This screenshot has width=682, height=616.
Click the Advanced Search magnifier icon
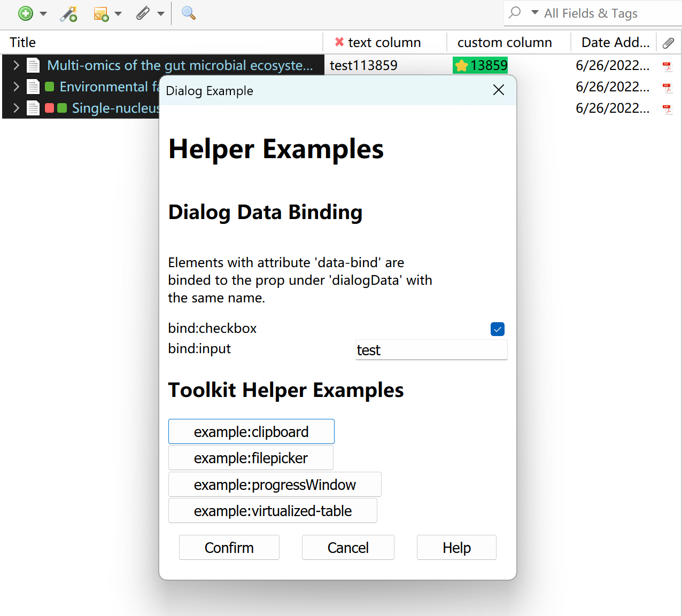(189, 13)
